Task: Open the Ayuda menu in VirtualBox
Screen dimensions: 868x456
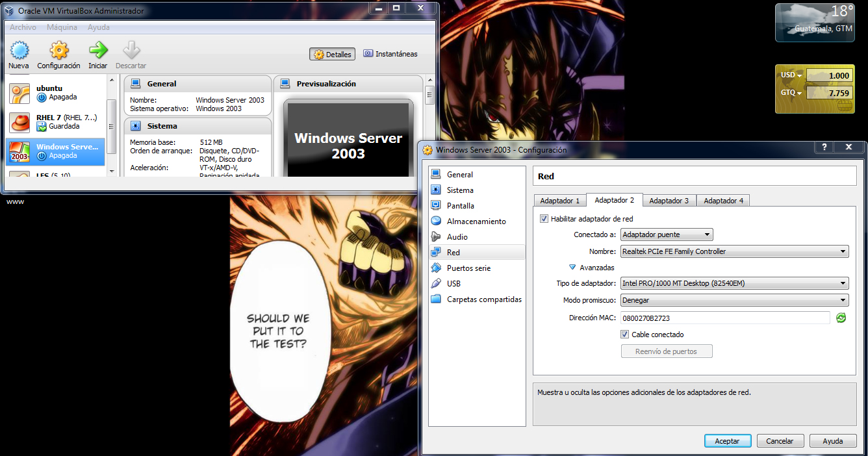Action: tap(99, 27)
